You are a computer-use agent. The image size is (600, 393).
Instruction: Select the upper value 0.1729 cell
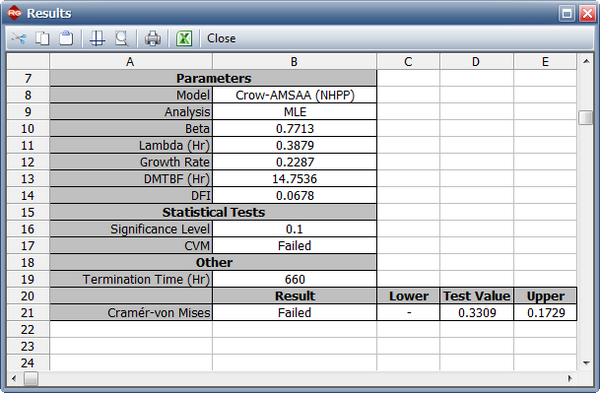pyautogui.click(x=545, y=313)
